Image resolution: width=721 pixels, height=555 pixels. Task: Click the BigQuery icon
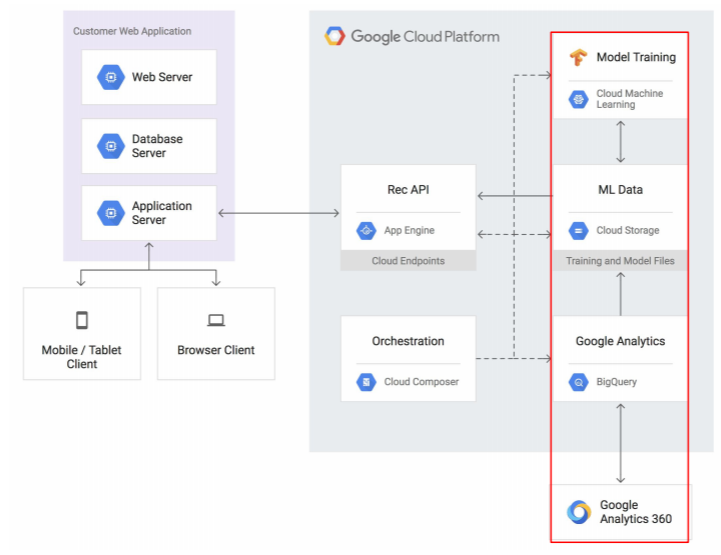pyautogui.click(x=578, y=382)
